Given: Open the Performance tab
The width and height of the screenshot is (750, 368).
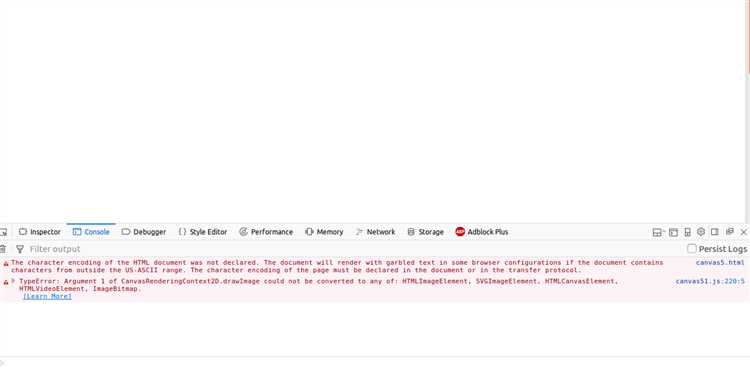Looking at the screenshot, I should coord(266,232).
